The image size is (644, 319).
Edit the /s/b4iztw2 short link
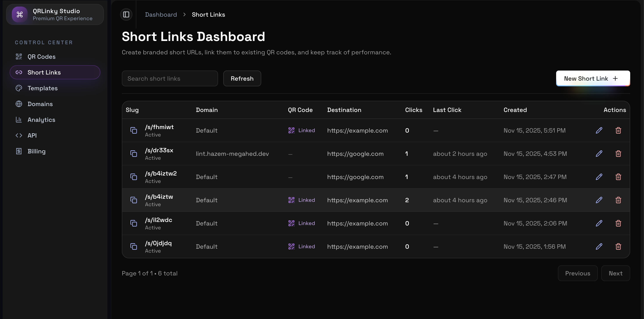coord(599,177)
